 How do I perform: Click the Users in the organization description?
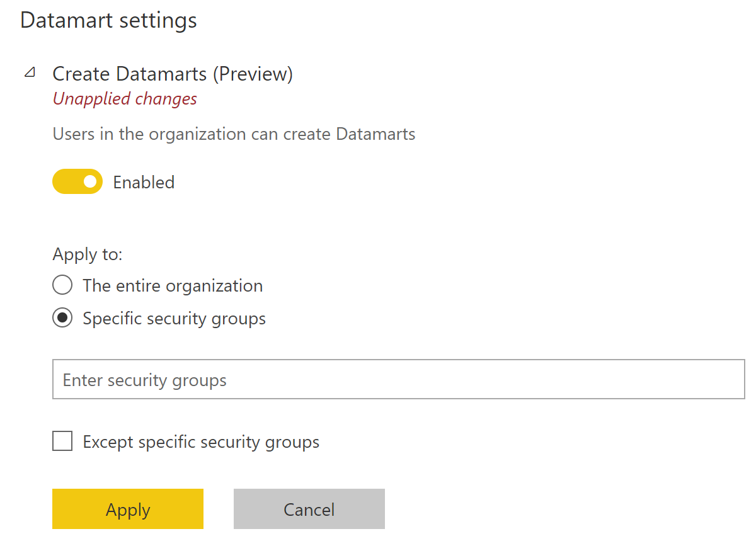coord(234,134)
